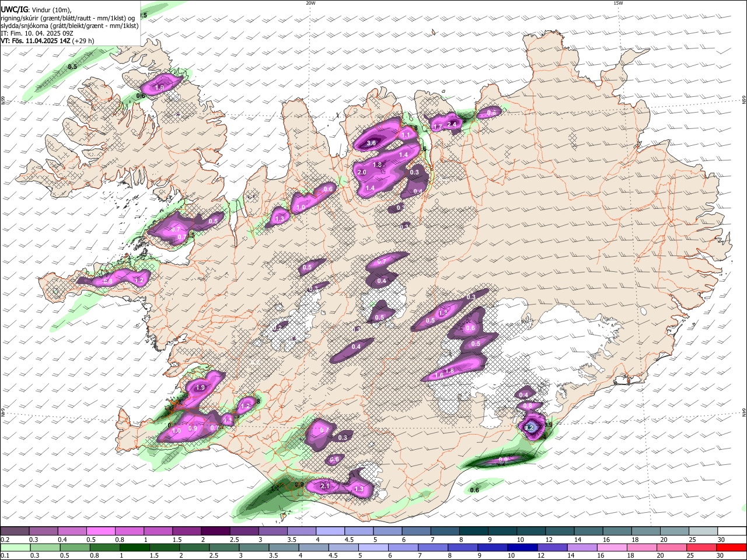Pick the mauve 0.3 swatch in upper legend row
This screenshot has height=560, width=747.
[43, 531]
